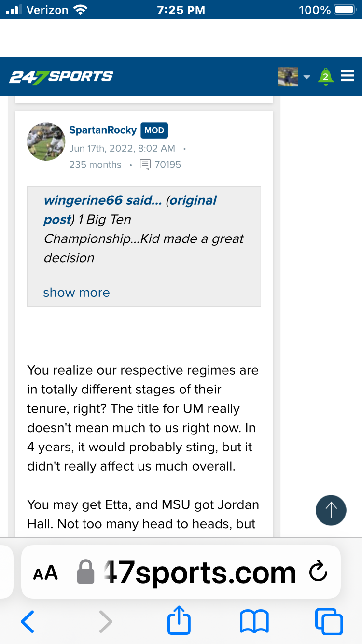Open SpartanRocky's profile
The height and width of the screenshot is (644, 362).
tap(103, 130)
